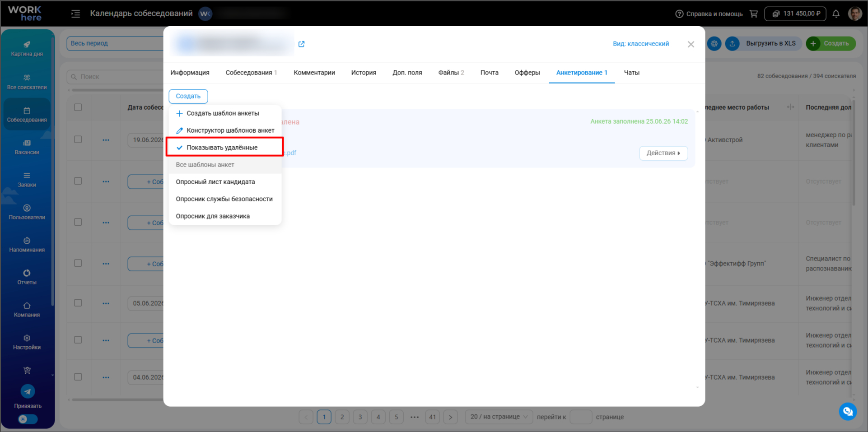Expand pagination ellipsis pages
This screenshot has width=868, height=432.
click(415, 417)
